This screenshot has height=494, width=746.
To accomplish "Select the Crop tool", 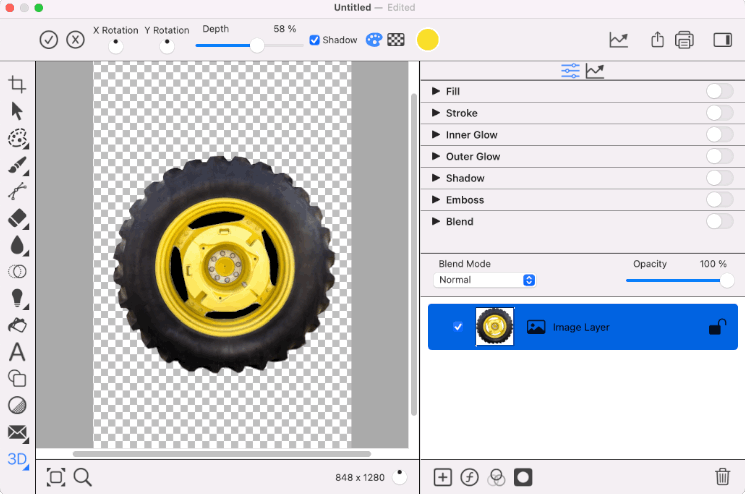I will pos(17,84).
